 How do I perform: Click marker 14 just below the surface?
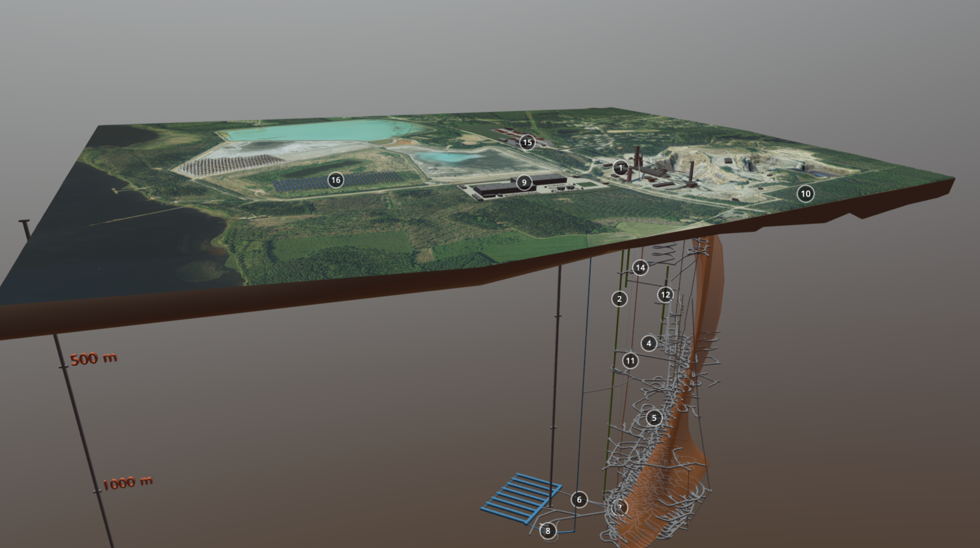pos(640,268)
